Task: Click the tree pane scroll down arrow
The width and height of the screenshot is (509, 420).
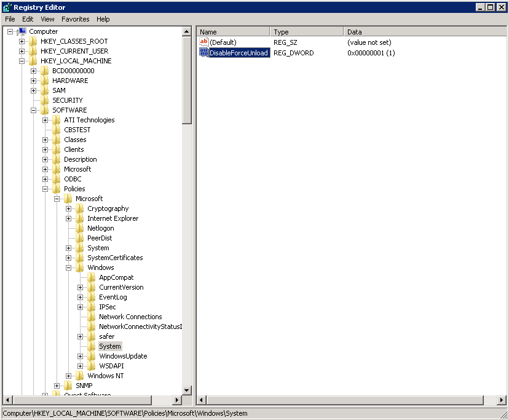Action: pos(187,390)
